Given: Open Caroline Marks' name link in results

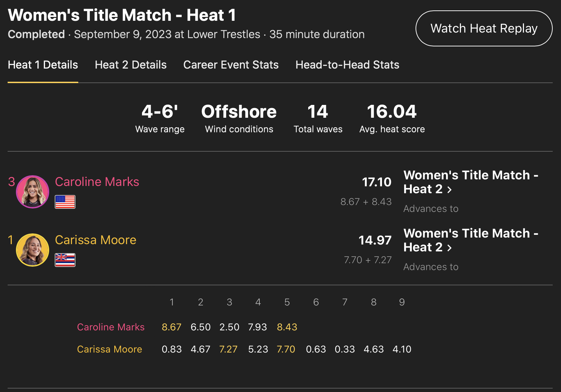Looking at the screenshot, I should click(97, 182).
